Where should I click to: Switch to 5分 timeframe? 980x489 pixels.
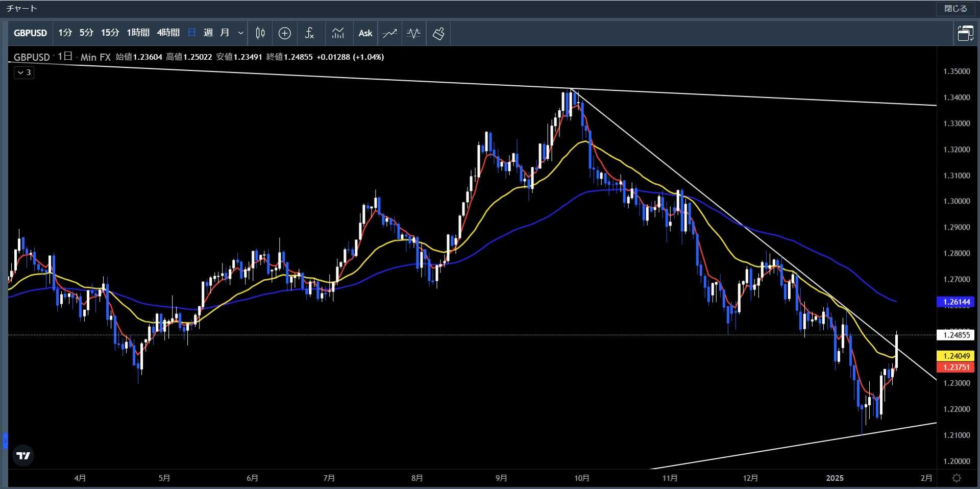click(x=86, y=33)
